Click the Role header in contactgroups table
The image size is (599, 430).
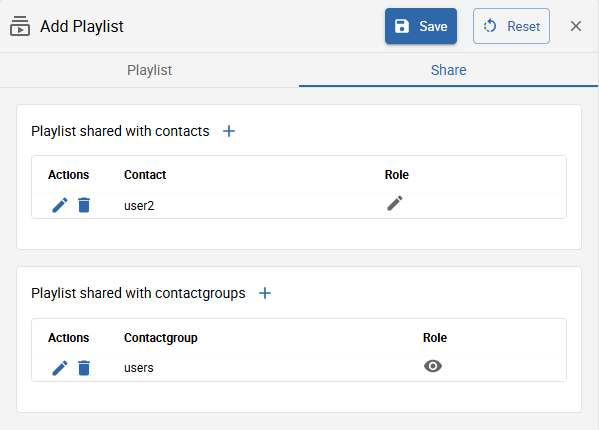pyautogui.click(x=435, y=338)
